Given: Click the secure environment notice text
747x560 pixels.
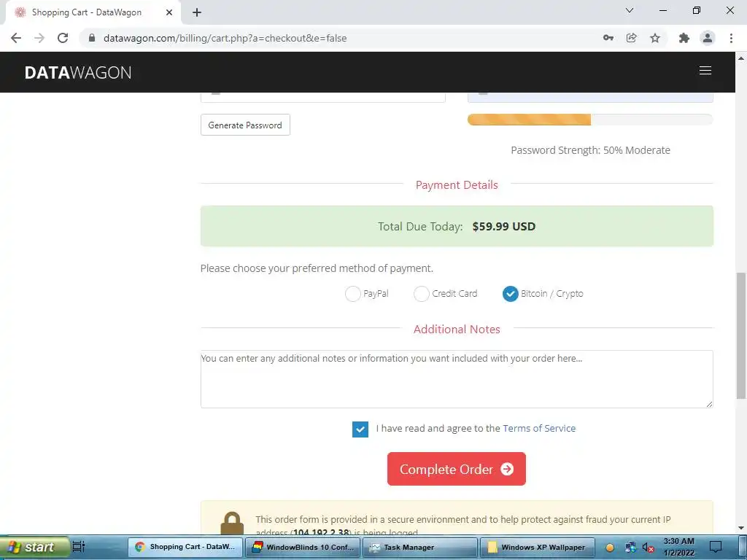Looking at the screenshot, I should [462, 526].
